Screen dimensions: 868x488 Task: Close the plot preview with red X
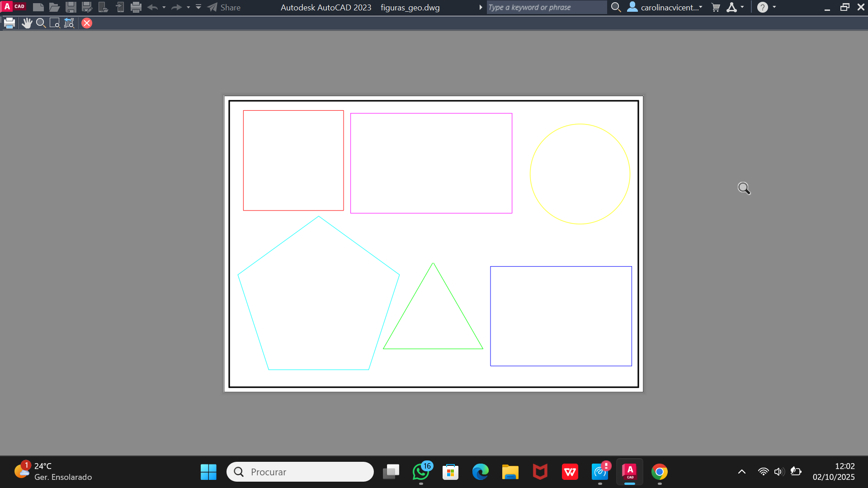(x=87, y=23)
